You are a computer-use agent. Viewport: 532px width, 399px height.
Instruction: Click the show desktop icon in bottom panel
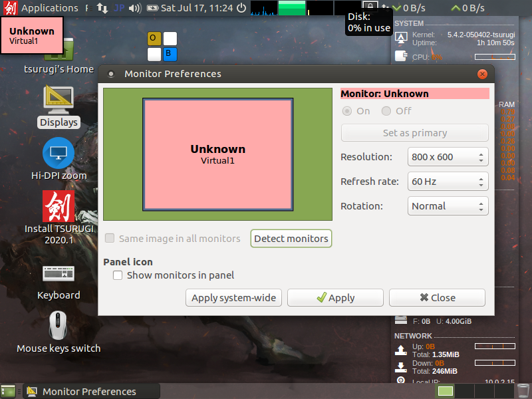pyautogui.click(x=8, y=391)
